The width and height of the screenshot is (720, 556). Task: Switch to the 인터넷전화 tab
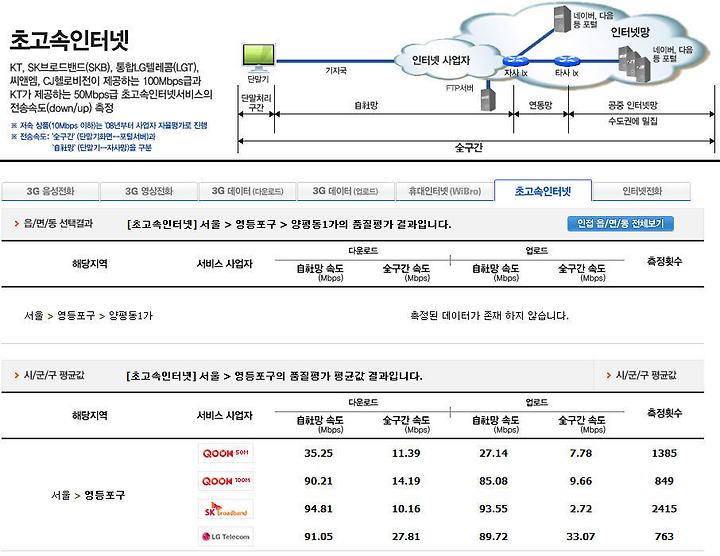click(642, 191)
